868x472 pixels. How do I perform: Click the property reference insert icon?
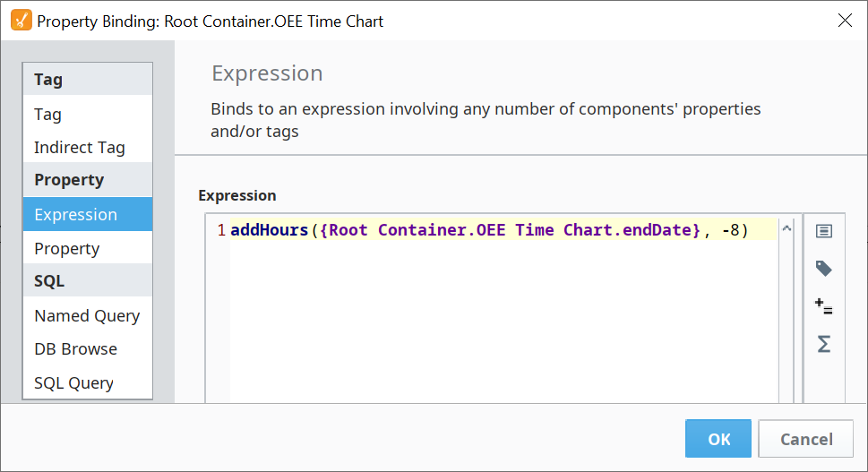[823, 231]
